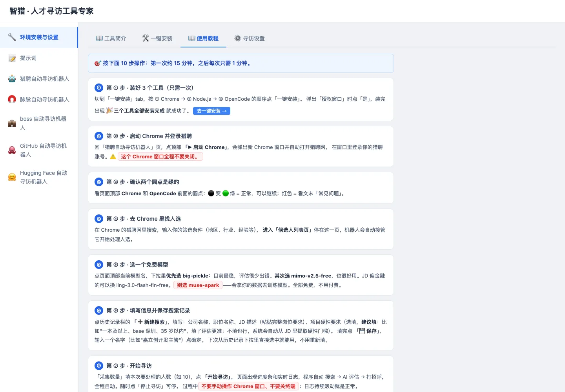Click the heading 第 ③ 步 · 确认两个圆点是绿的
The width and height of the screenshot is (565, 392).
[143, 182]
